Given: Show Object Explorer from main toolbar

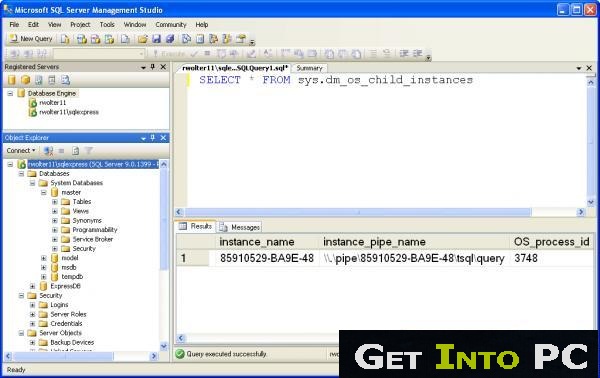Looking at the screenshot, I should tap(214, 39).
